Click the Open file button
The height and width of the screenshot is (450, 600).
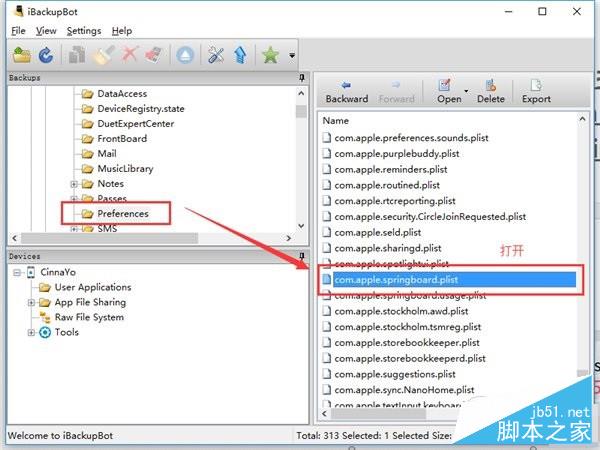449,92
